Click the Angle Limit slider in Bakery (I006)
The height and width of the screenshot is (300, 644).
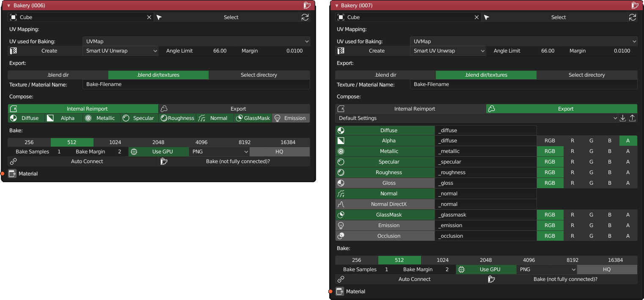pyautogui.click(x=196, y=51)
